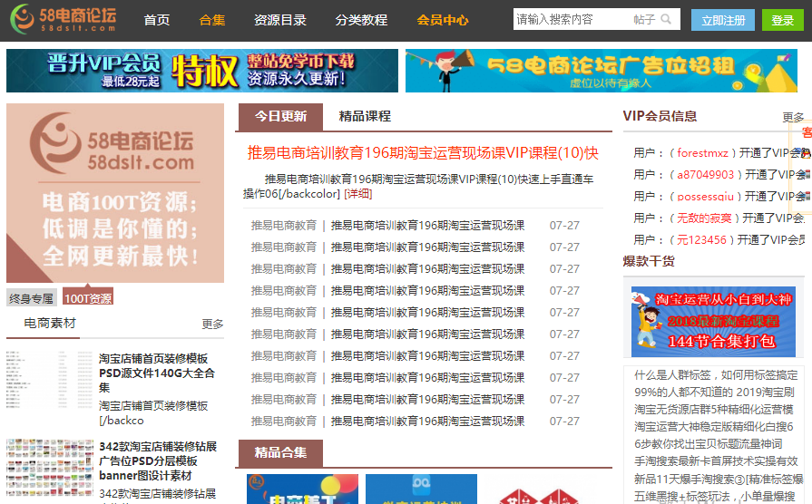Open thumbnail for 淘宝店铺首页装修模板 post
Image resolution: width=812 pixels, height=504 pixels.
point(50,379)
